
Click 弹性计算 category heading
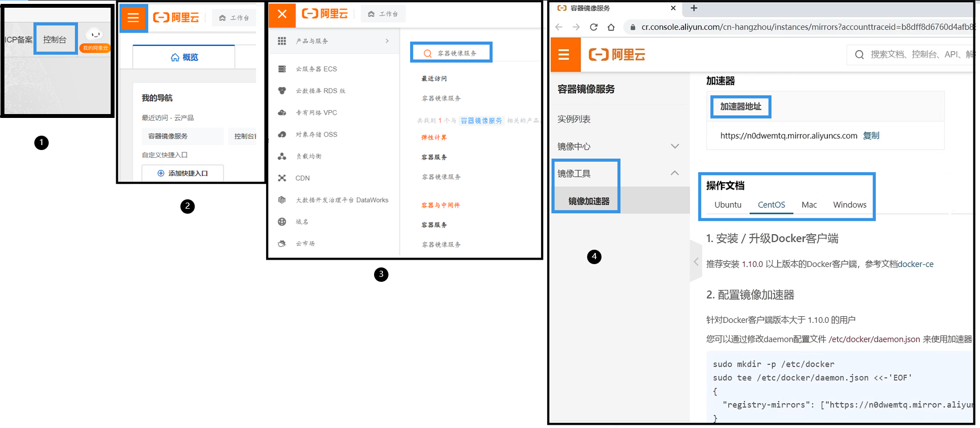coord(434,137)
